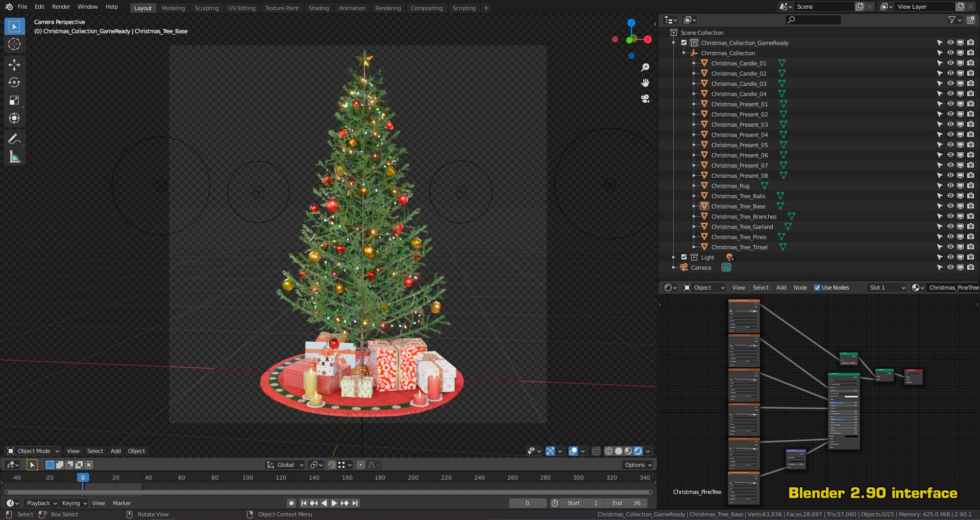This screenshot has height=520, width=980.
Task: Toggle Use Nodes checkbox
Action: tap(817, 288)
